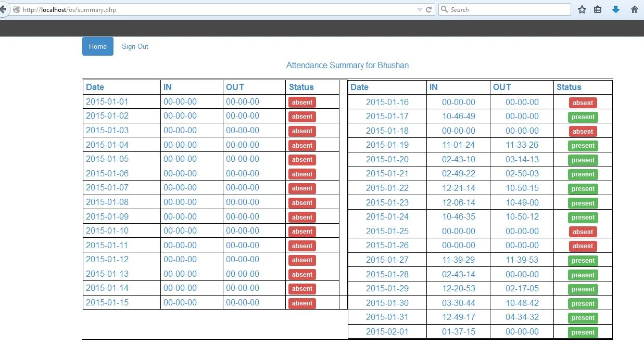Click the OUT time 04-34-32
Viewport: 644px width, 346px height.
click(x=522, y=317)
